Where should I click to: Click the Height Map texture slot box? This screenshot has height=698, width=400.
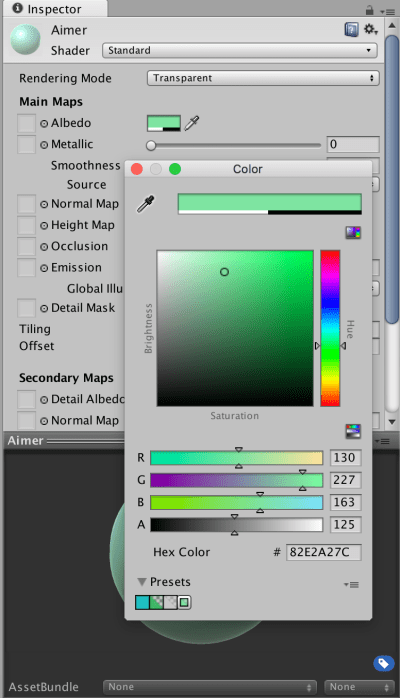click(x=26, y=225)
